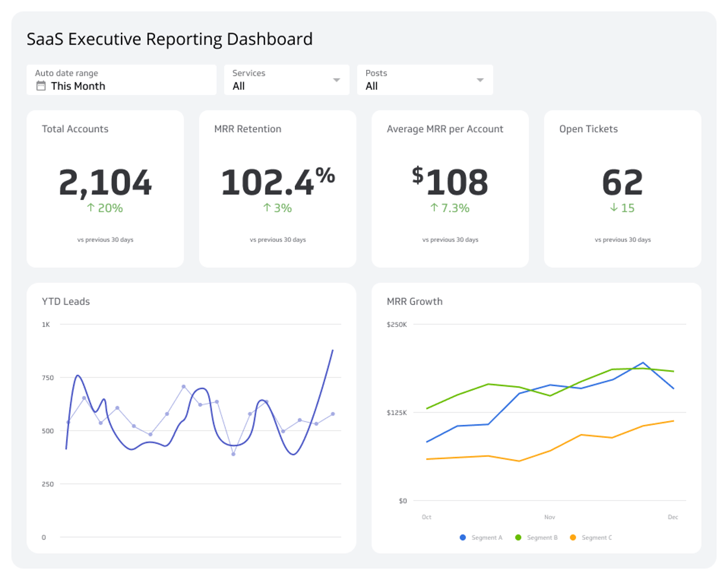Select the Total Accounts KPI card
Image resolution: width=728 pixels, height=580 pixels.
(x=105, y=189)
